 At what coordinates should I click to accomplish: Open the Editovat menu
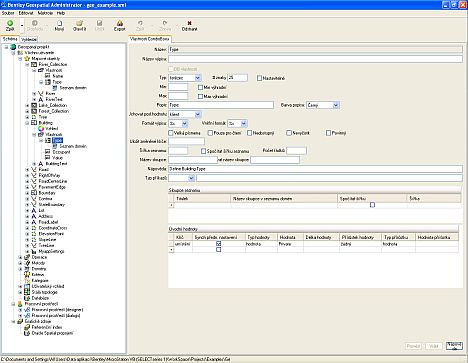point(26,13)
